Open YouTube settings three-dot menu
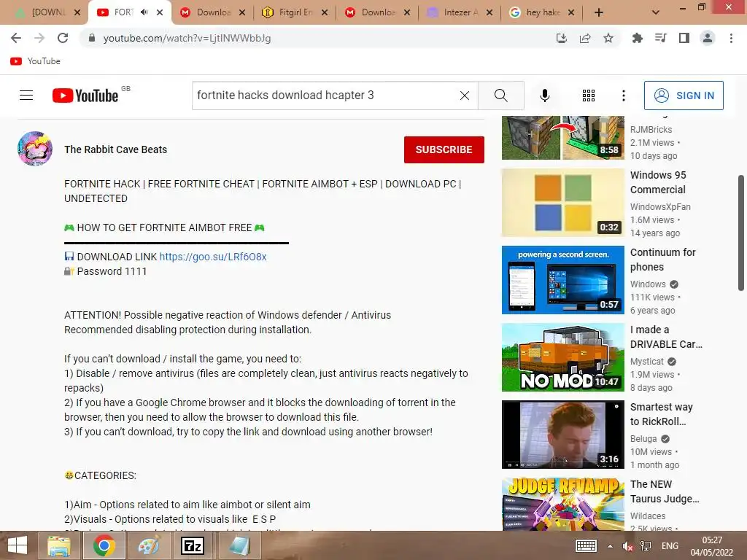 tap(623, 96)
